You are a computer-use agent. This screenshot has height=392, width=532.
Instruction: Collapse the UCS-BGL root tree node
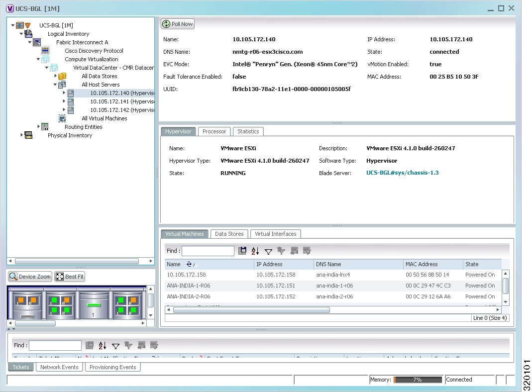(12, 25)
